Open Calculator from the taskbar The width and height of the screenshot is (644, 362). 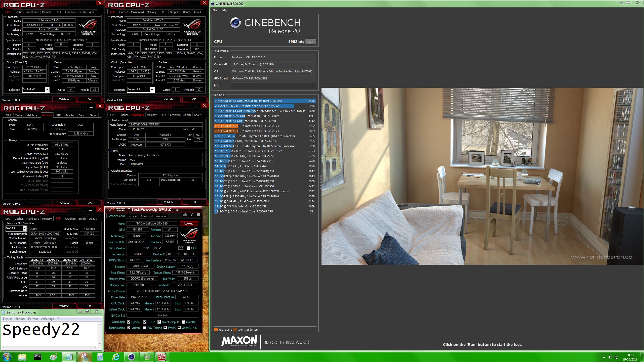point(100,357)
